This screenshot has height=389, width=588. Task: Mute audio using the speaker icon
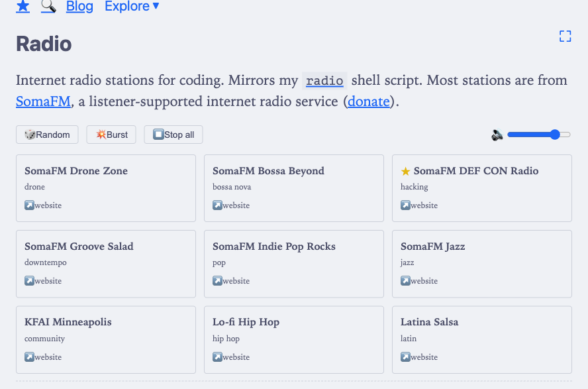497,135
